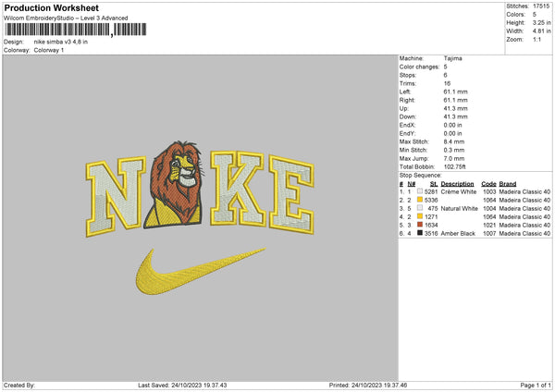Screen dimensions: 555x392
Task: Click the Height value 3.25 in
Action: (x=541, y=22)
